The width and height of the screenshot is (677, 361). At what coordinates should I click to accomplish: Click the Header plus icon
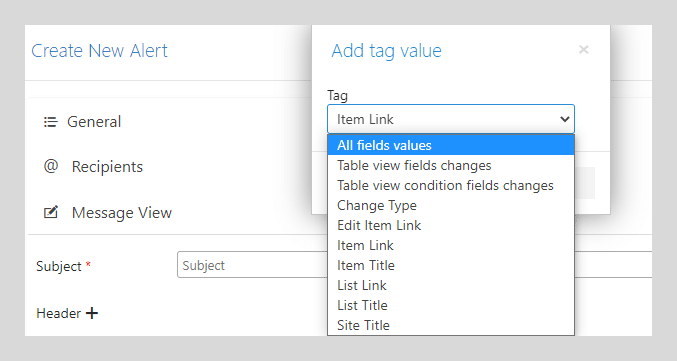point(92,313)
